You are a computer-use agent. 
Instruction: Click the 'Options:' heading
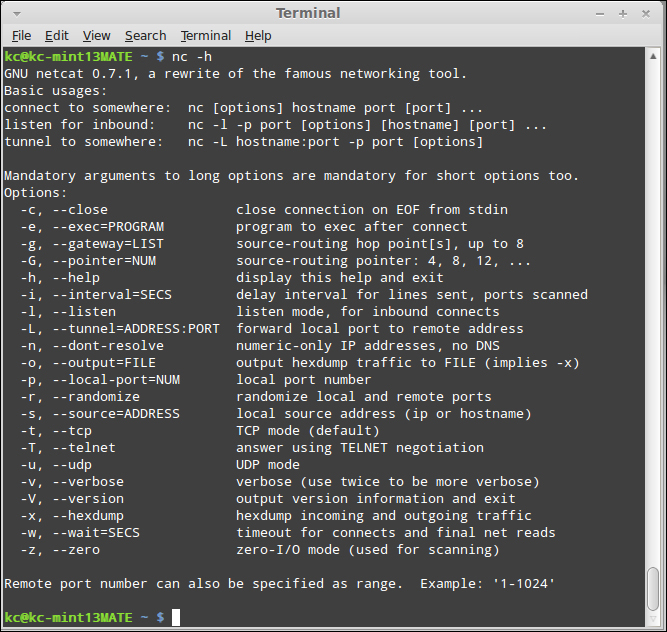click(x=35, y=193)
